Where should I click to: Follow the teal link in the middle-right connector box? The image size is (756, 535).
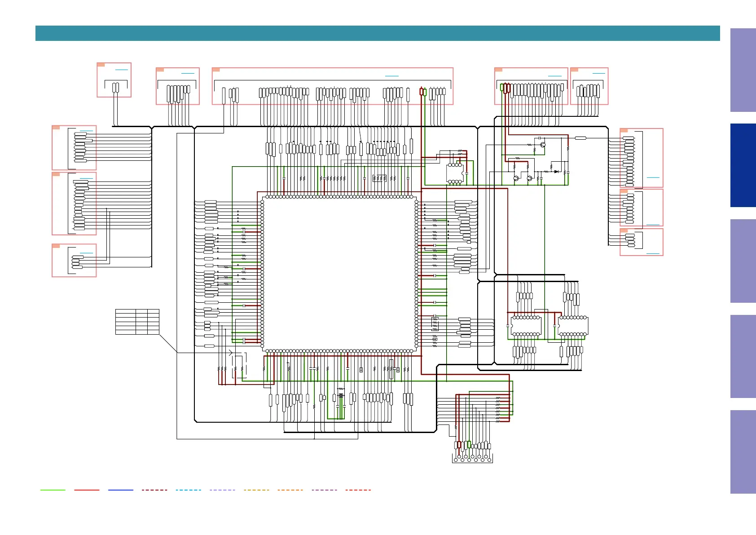click(653, 225)
